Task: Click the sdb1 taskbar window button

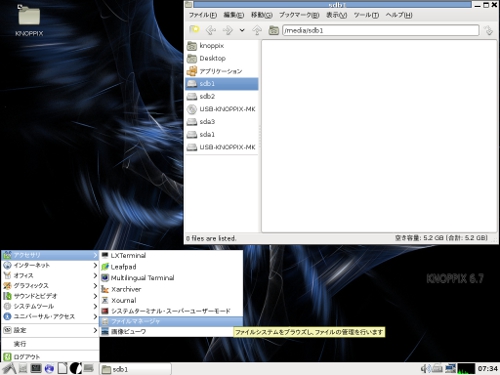Action: point(136,369)
